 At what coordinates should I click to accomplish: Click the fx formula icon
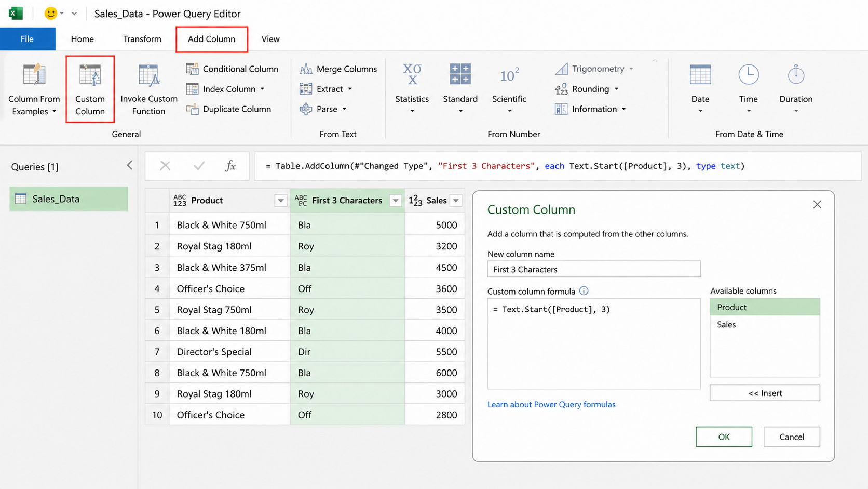pyautogui.click(x=230, y=166)
